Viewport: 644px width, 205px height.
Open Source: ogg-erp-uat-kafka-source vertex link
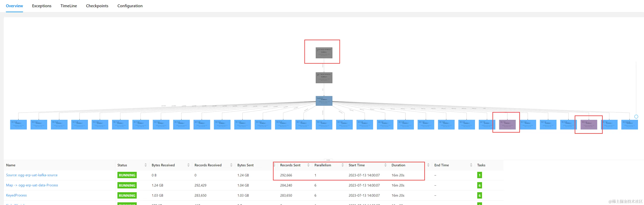click(x=32, y=175)
